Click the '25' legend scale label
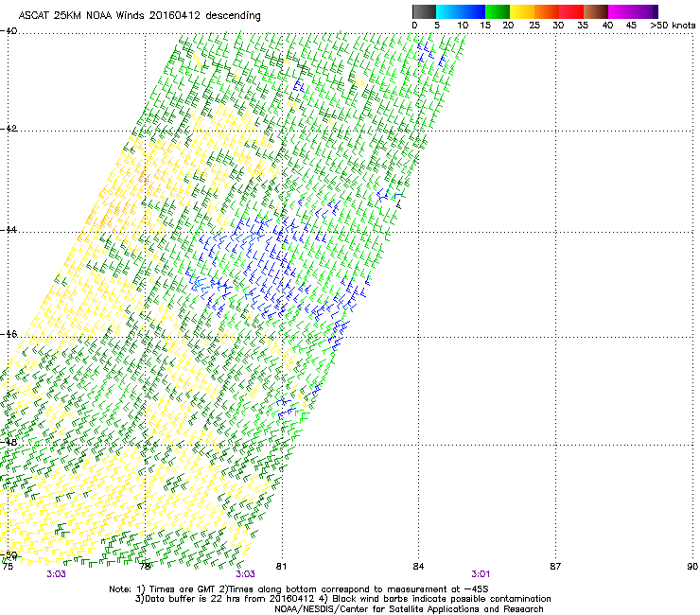This screenshot has height=615, width=700. [x=534, y=26]
